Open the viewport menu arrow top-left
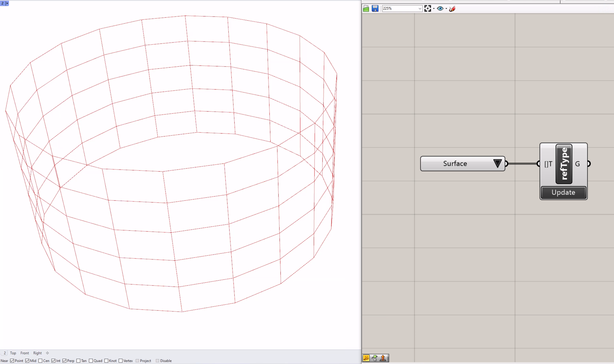The height and width of the screenshot is (364, 614). point(7,3)
